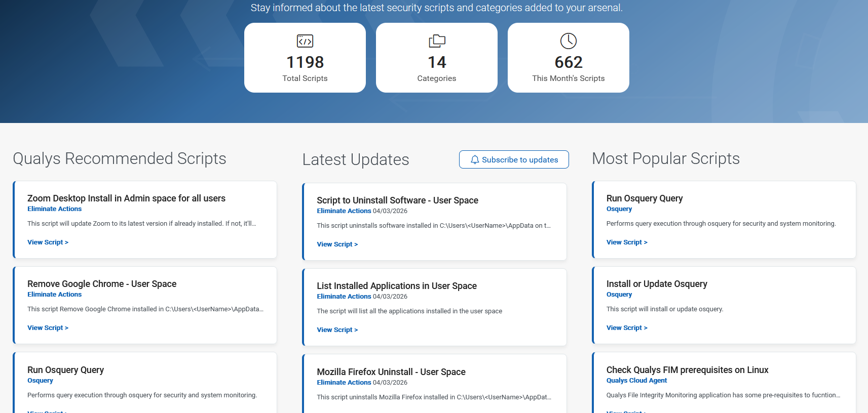Open Check Qualys FIM prerequisites on Linux
868x413 pixels.
click(687, 370)
